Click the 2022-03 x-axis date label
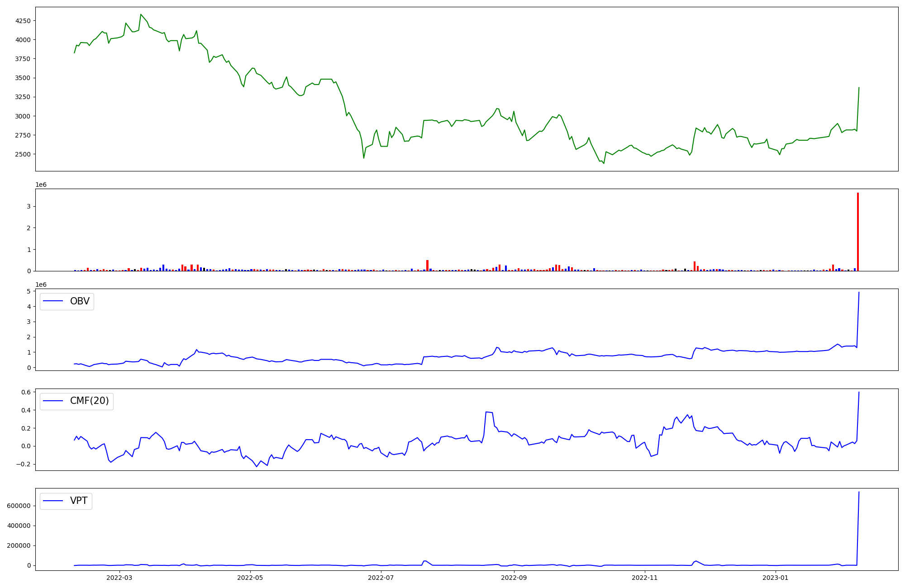This screenshot has height=588, width=905. (x=119, y=578)
